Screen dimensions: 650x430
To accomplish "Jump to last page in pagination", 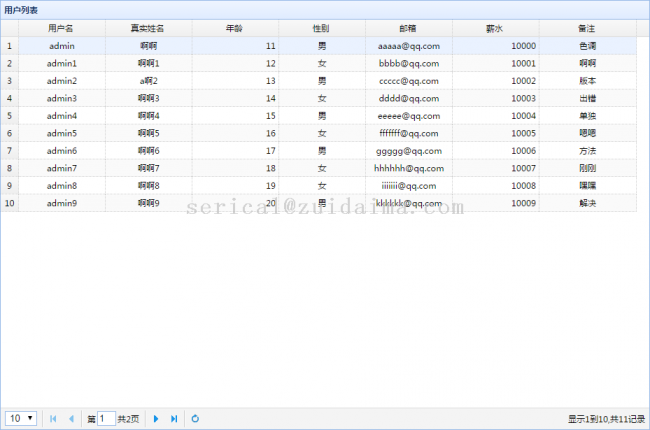I will [x=174, y=418].
